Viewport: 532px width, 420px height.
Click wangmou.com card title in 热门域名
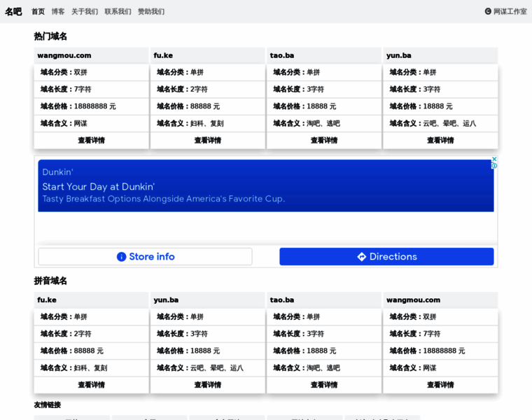[x=64, y=55]
